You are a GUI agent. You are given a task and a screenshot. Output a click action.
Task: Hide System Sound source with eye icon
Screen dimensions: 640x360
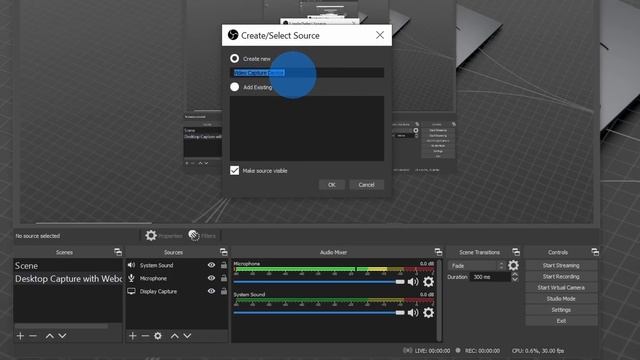[x=211, y=265]
